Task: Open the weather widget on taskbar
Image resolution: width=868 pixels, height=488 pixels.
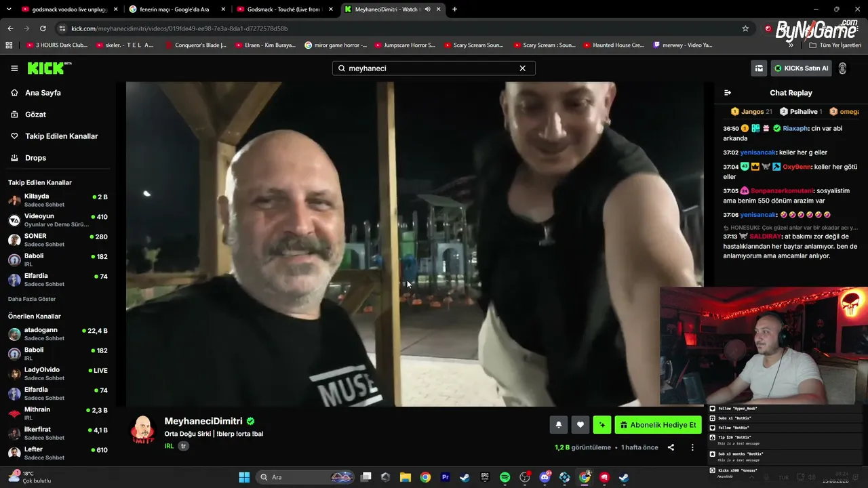Action: [x=31, y=477]
